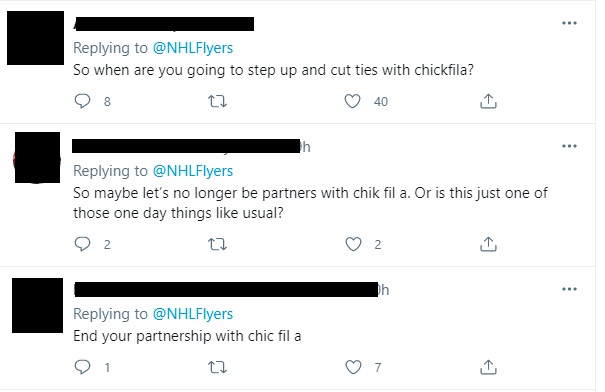The width and height of the screenshot is (605, 392).
Task: Open the first tweet author's profile picture
Action: 35,38
